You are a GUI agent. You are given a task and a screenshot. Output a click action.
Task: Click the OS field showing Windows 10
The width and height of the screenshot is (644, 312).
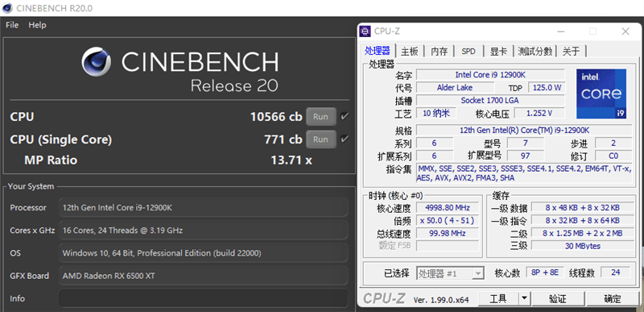[204, 253]
